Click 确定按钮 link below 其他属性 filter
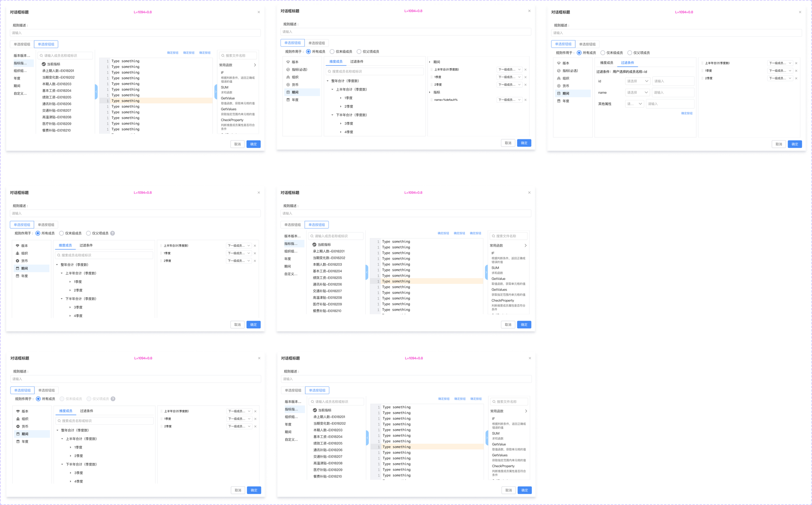This screenshot has height=505, width=812. (x=687, y=113)
